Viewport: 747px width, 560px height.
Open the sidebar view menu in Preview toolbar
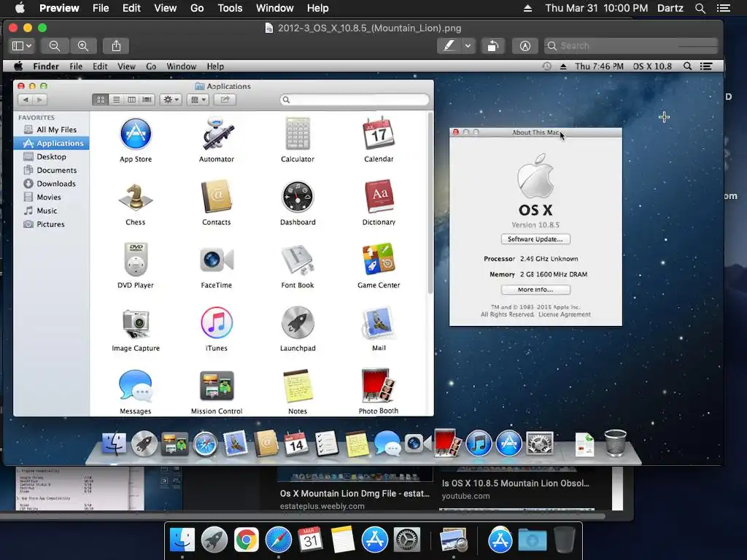pyautogui.click(x=22, y=46)
